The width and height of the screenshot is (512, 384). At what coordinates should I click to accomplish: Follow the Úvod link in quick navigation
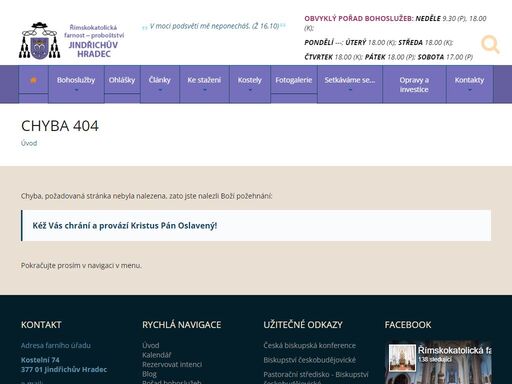tap(151, 345)
